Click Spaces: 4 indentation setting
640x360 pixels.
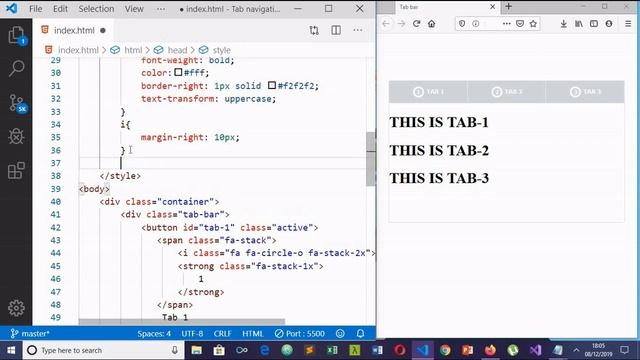(154, 333)
